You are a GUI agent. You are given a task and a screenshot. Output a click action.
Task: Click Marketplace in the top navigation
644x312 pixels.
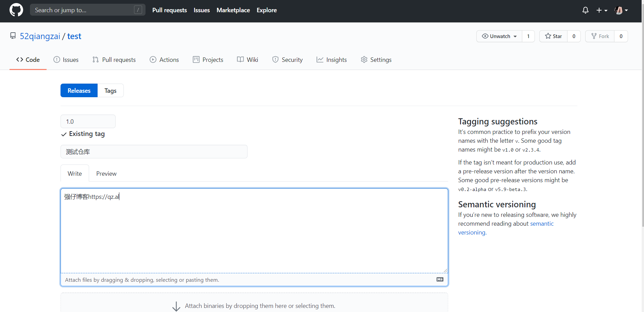click(233, 10)
